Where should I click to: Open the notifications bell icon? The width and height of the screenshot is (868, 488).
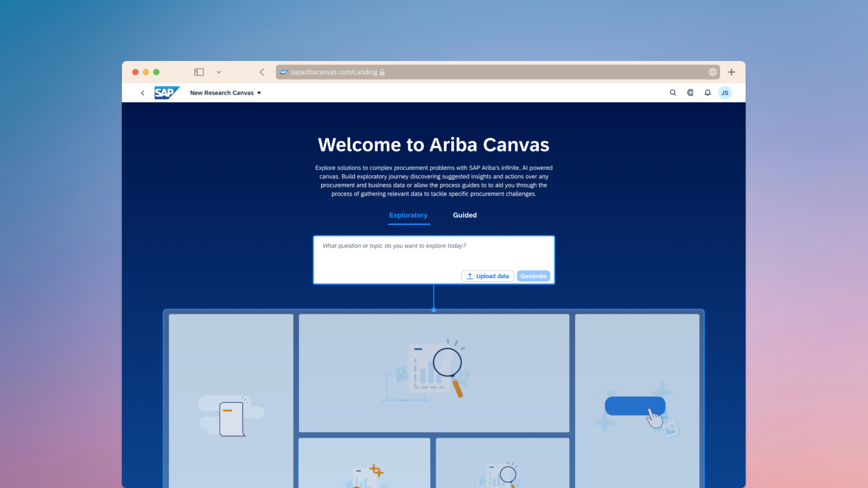click(708, 93)
